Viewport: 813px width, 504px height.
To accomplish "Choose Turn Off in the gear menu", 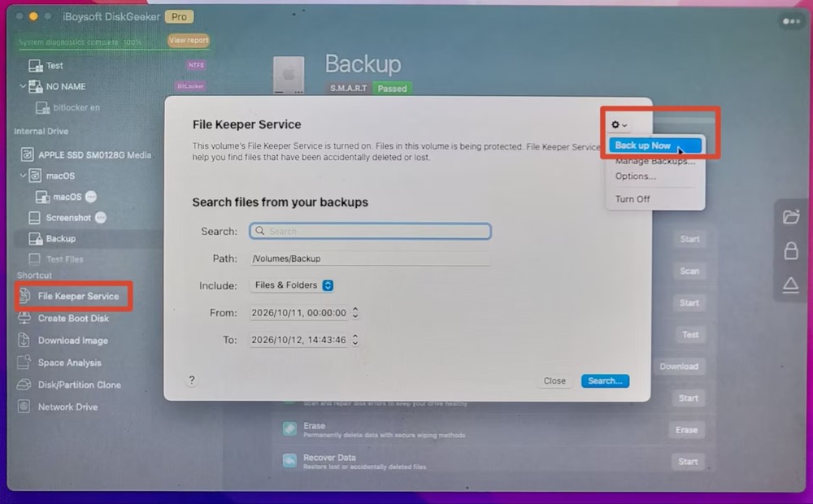I will [633, 199].
